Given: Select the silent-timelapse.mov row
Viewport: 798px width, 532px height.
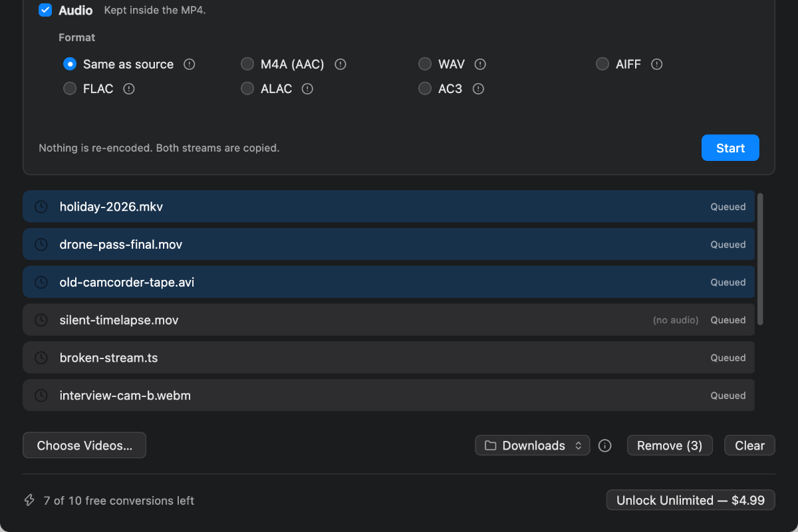Looking at the screenshot, I should (x=389, y=320).
